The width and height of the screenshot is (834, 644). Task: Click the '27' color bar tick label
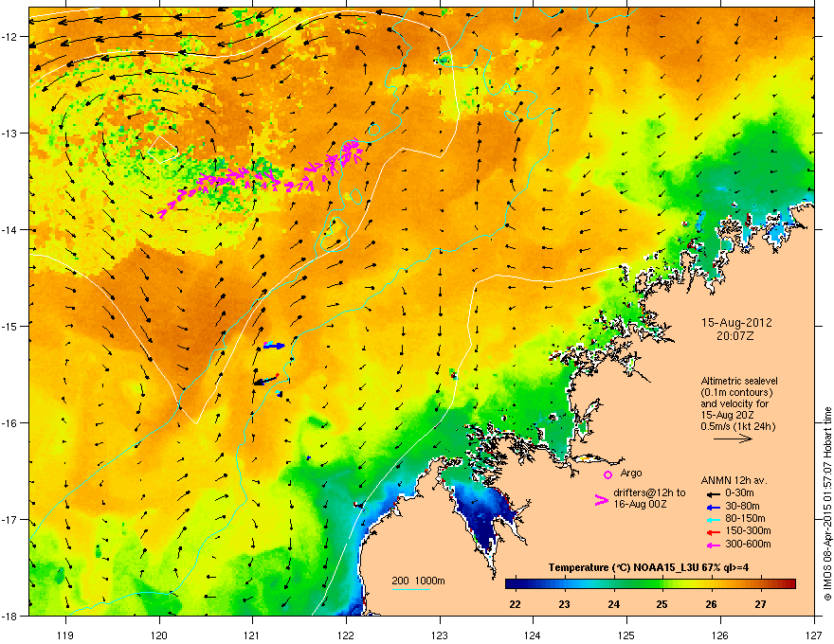pos(761,604)
